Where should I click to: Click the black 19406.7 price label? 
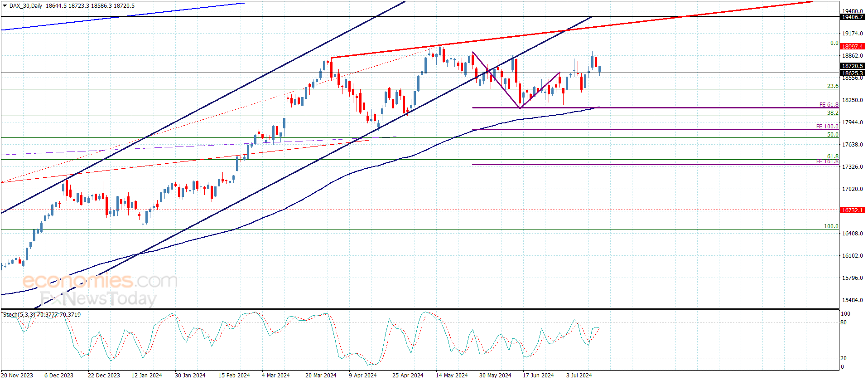852,17
